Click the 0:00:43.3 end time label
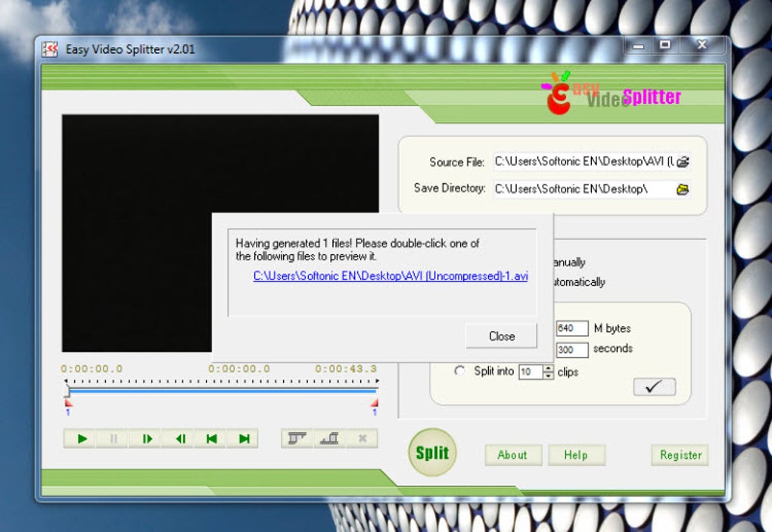This screenshot has width=772, height=532. pyautogui.click(x=346, y=369)
